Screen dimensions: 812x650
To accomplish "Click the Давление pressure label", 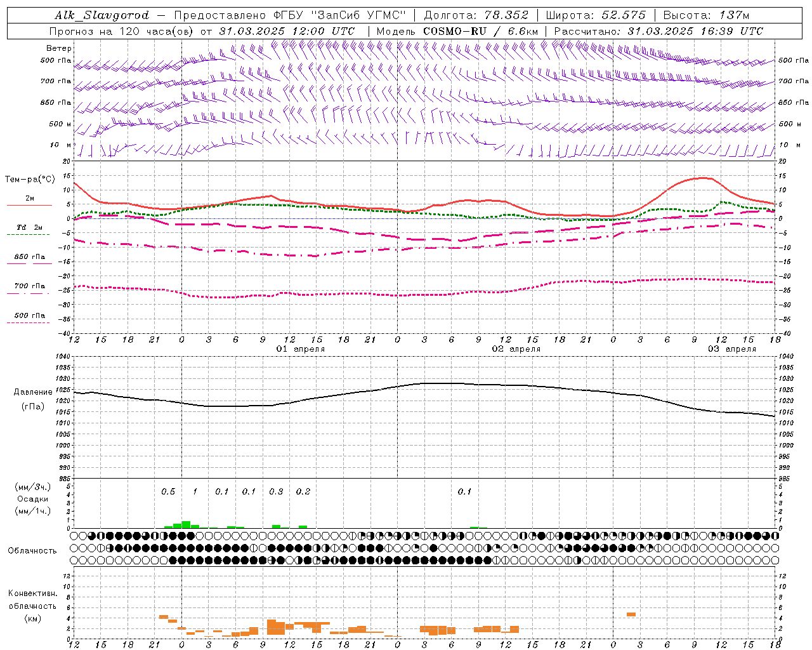I will tap(33, 392).
